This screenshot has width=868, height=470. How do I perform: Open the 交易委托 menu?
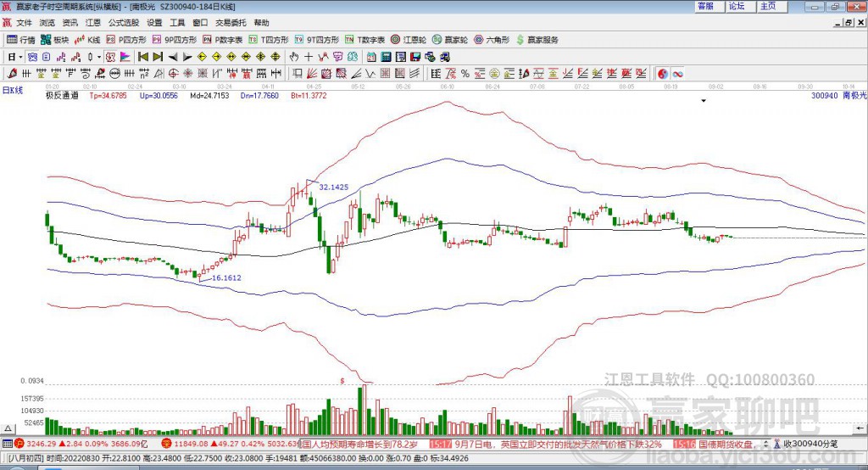pos(231,23)
